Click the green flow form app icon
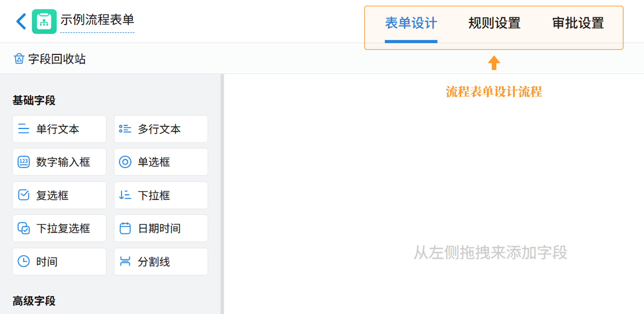The width and height of the screenshot is (644, 314). coord(44,21)
